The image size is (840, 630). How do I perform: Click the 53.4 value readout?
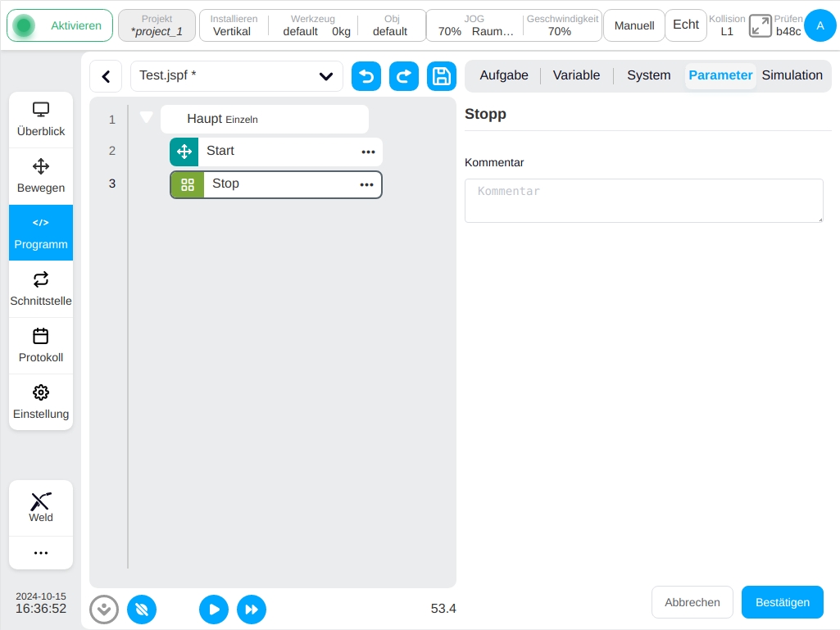coord(443,609)
